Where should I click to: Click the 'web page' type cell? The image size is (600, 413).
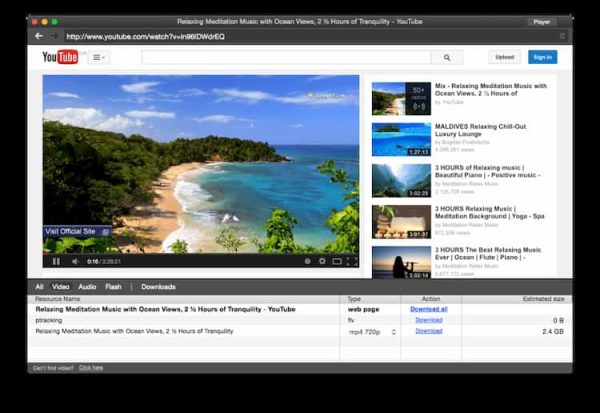(x=363, y=309)
